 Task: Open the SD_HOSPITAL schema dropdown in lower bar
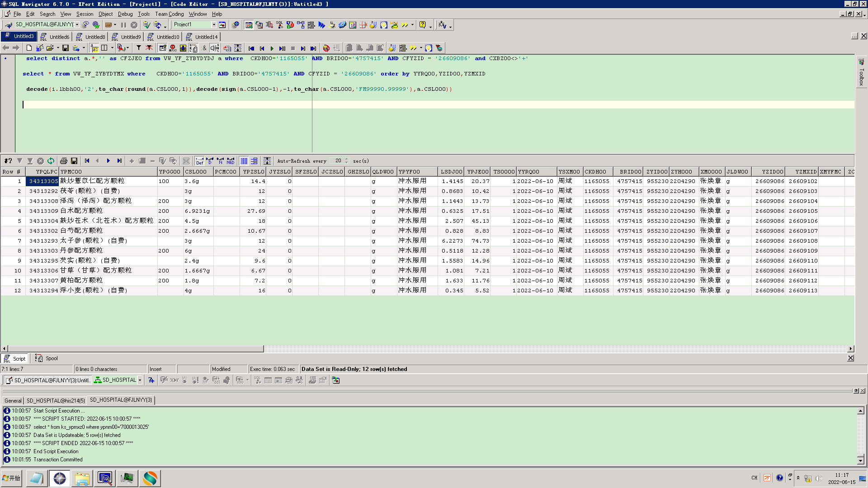[140, 380]
